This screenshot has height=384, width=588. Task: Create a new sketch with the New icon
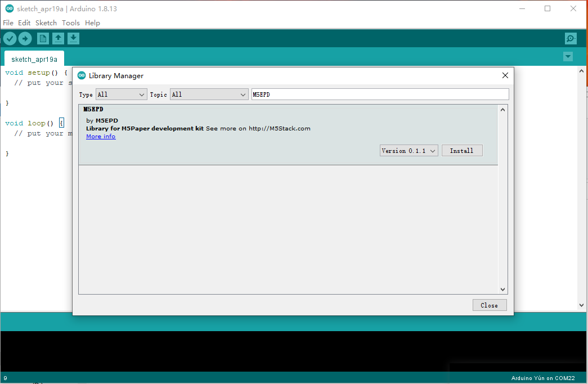coord(43,38)
